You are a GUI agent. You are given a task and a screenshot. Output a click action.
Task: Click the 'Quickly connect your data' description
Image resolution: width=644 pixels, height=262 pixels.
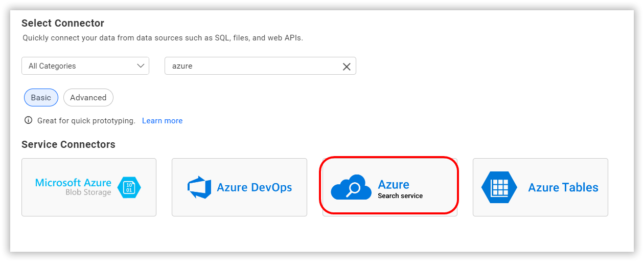pyautogui.click(x=163, y=38)
